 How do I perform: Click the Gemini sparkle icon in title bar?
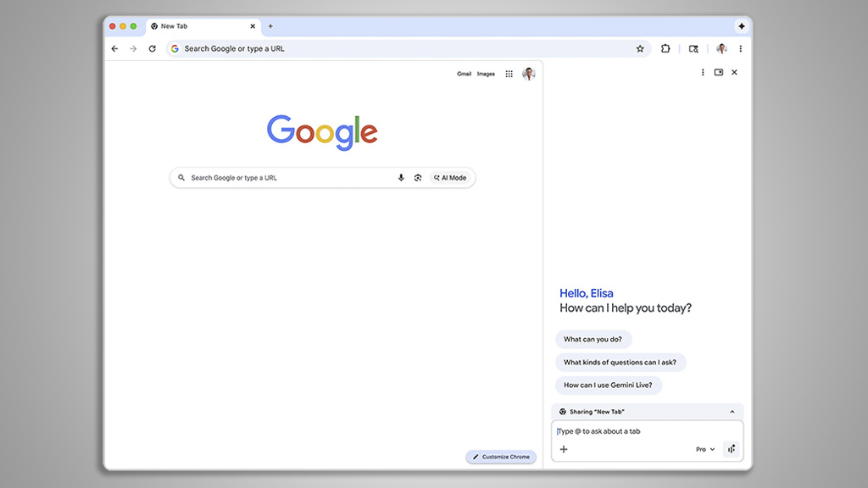741,26
